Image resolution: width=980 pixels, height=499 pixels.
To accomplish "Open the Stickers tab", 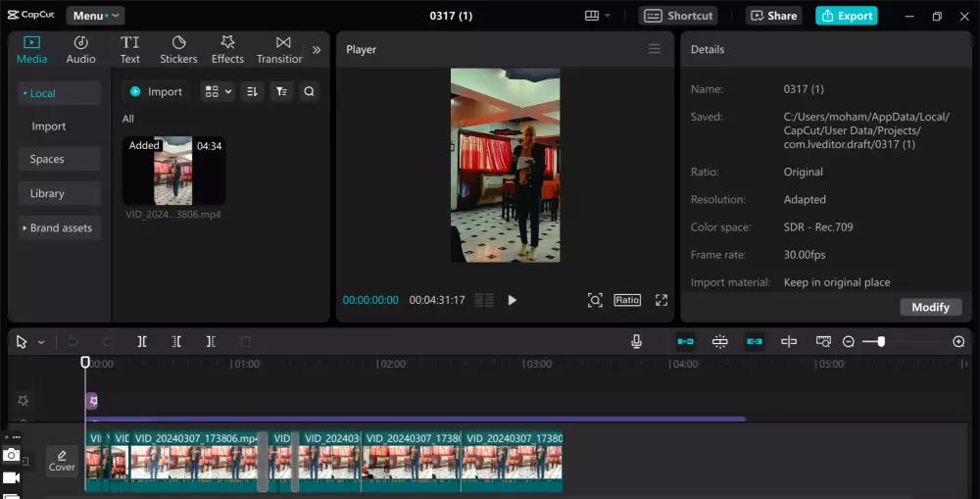I will [178, 49].
